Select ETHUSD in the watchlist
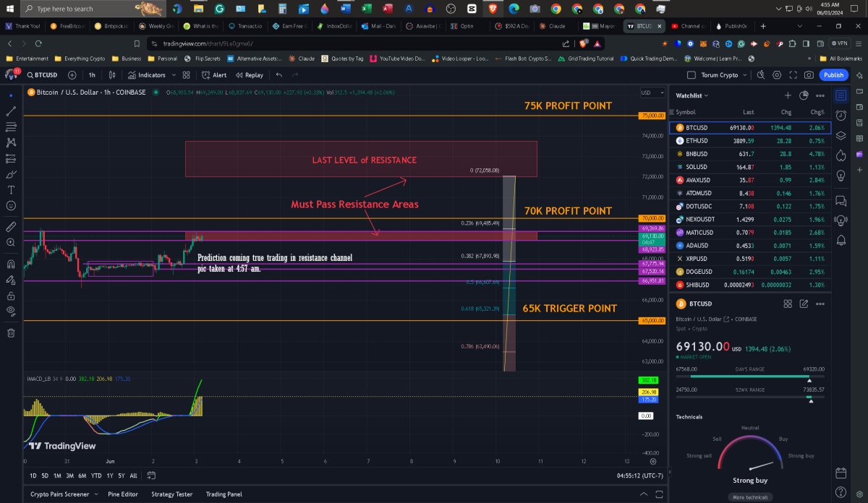 (x=749, y=141)
